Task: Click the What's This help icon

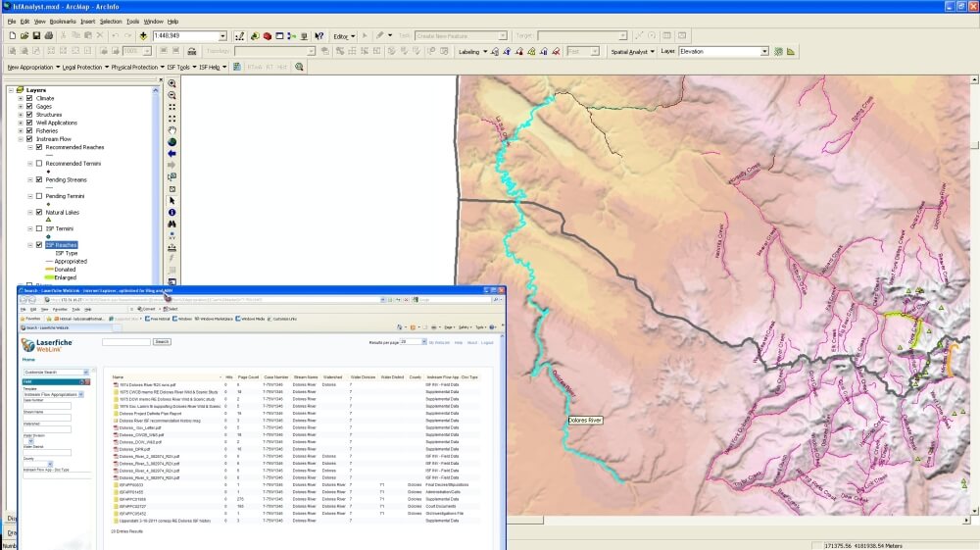Action: [x=319, y=36]
